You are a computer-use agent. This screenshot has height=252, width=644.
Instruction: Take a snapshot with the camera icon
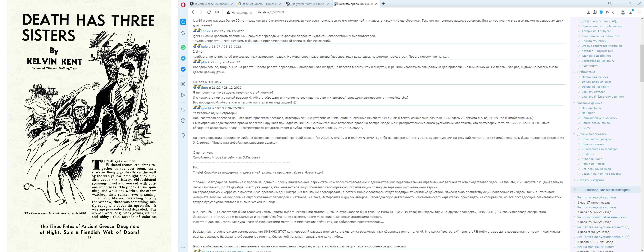pos(595,12)
